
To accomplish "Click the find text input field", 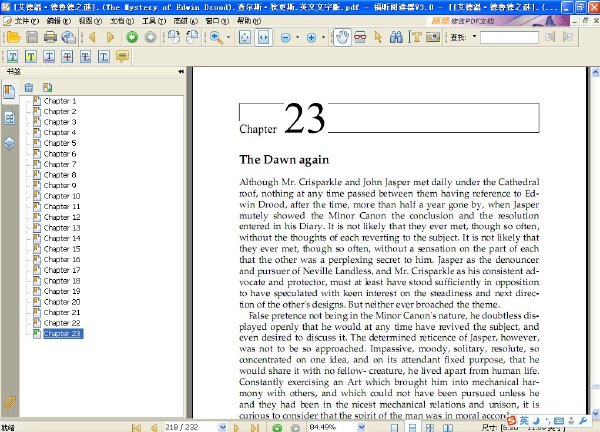I will pyautogui.click(x=509, y=37).
